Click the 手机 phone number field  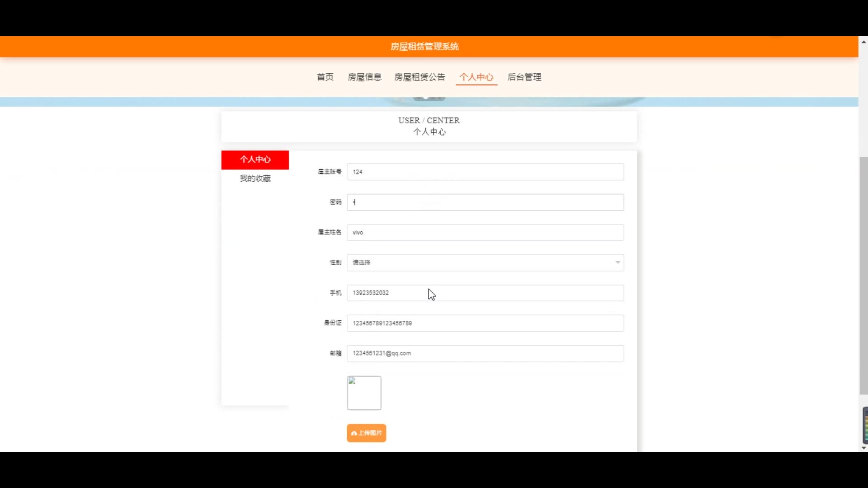(485, 293)
